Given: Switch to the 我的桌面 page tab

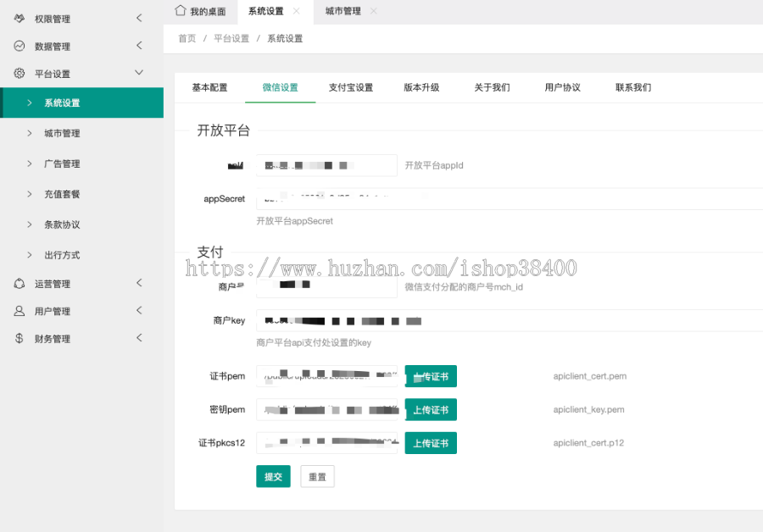Looking at the screenshot, I should pyautogui.click(x=200, y=11).
